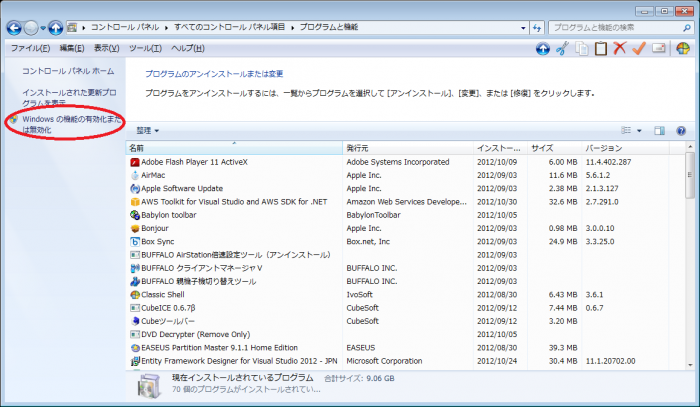This screenshot has width=700, height=407.
Task: Click the Back navigation arrow
Action: click(x=14, y=28)
